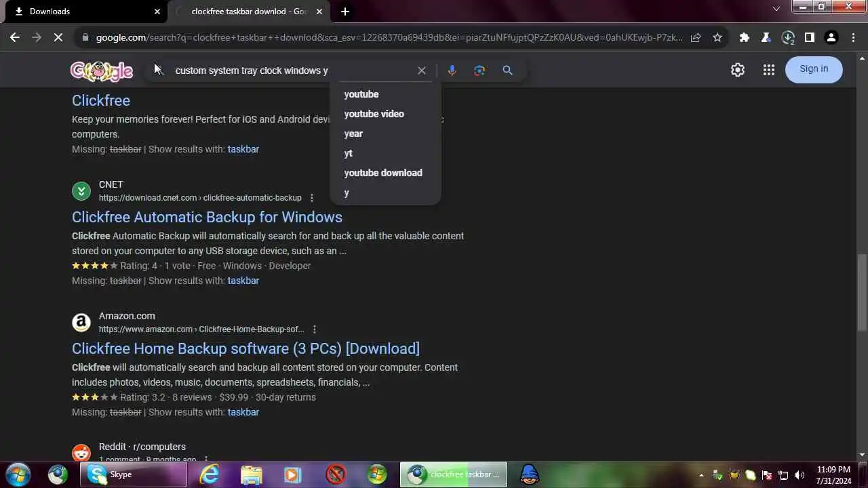Open Clickfree Home Backup software link
This screenshot has width=868, height=488.
click(245, 348)
